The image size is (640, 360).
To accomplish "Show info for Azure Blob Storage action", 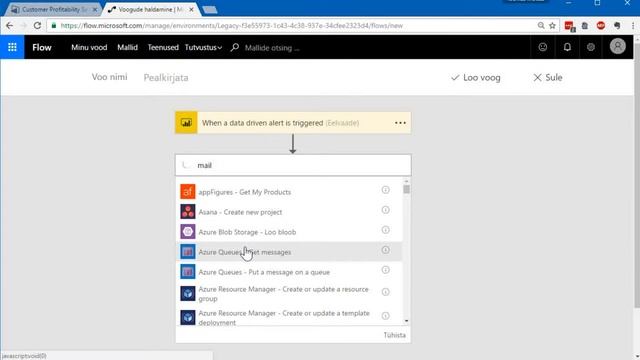I will [385, 230].
